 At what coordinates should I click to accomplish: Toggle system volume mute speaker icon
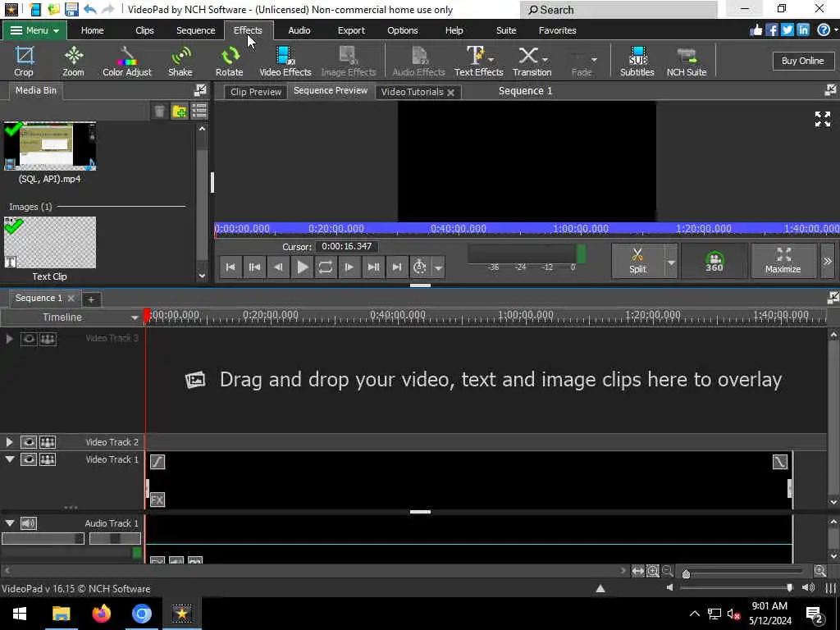tap(733, 614)
